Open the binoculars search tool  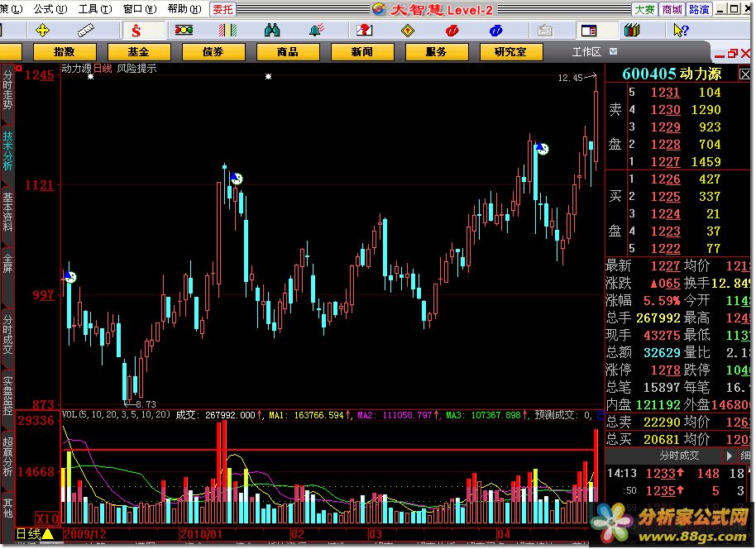click(x=272, y=31)
